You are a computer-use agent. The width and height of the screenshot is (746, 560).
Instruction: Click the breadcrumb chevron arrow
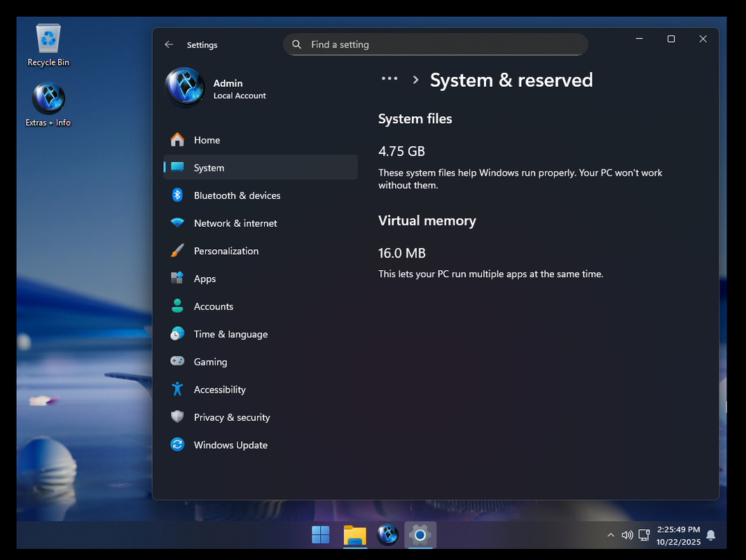(415, 79)
